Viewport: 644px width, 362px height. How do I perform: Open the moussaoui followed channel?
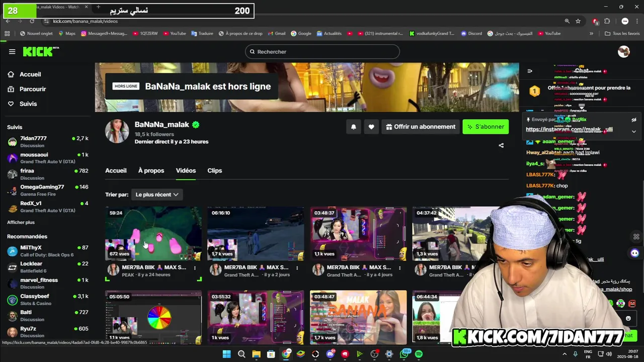(x=48, y=158)
